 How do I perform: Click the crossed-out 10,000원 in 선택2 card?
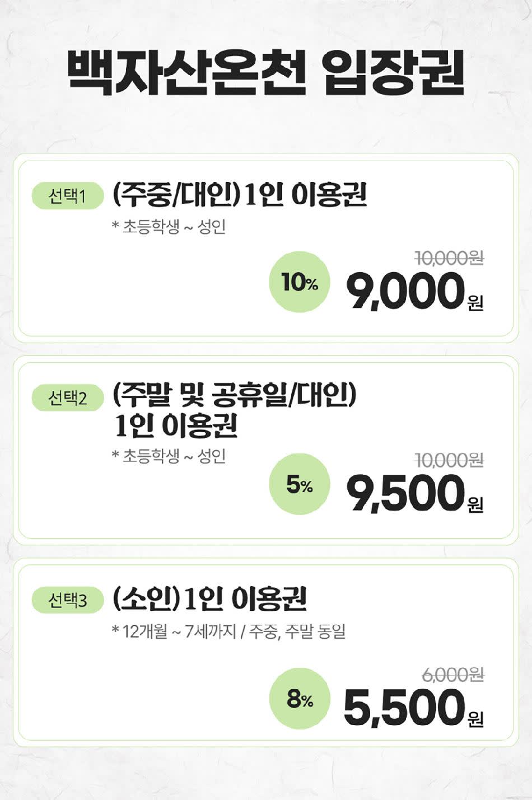pyautogui.click(x=449, y=460)
